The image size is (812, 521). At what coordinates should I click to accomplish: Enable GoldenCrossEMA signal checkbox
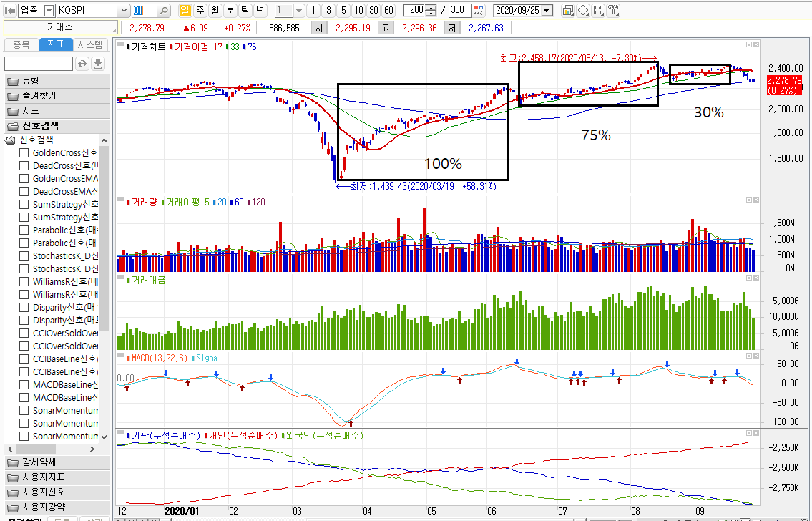24,179
